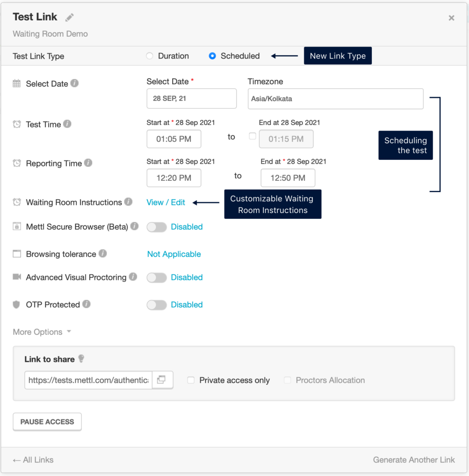Check the Private access only checkbox
The image size is (469, 476).
pos(191,380)
